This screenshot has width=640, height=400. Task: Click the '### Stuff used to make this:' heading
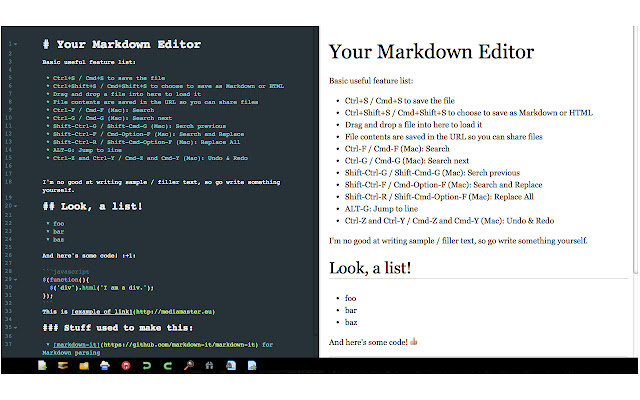click(x=118, y=327)
